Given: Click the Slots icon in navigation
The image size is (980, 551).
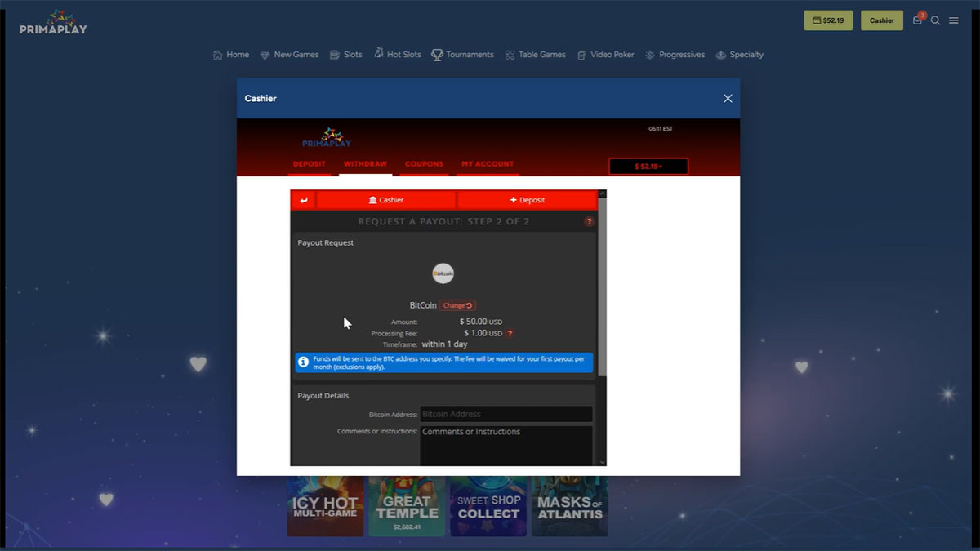Looking at the screenshot, I should pyautogui.click(x=335, y=55).
